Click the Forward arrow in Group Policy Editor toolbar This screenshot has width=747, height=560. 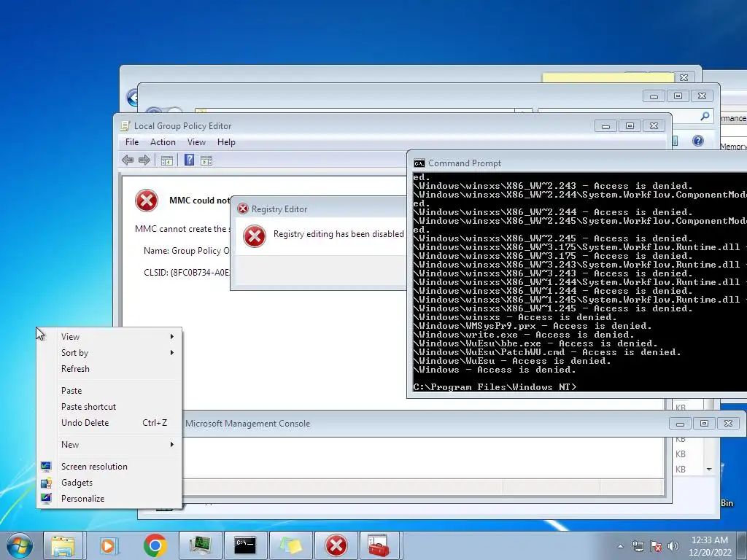tap(144, 160)
